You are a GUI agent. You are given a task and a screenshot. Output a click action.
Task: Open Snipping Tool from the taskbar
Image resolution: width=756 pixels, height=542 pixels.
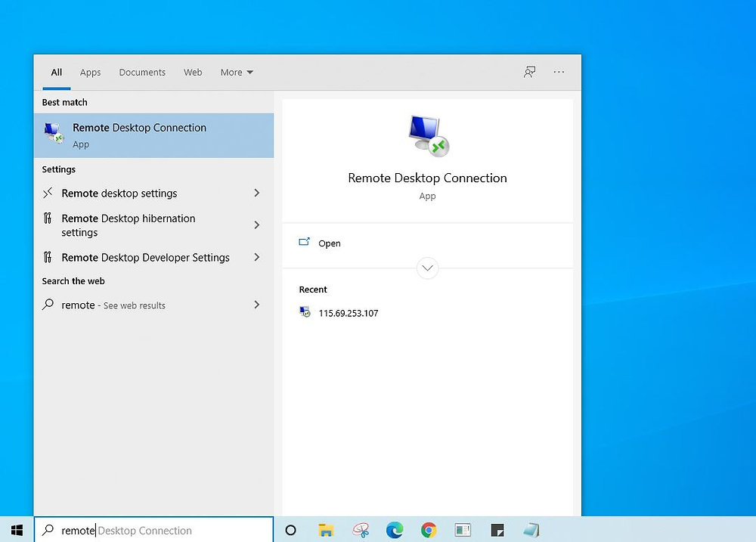(361, 531)
